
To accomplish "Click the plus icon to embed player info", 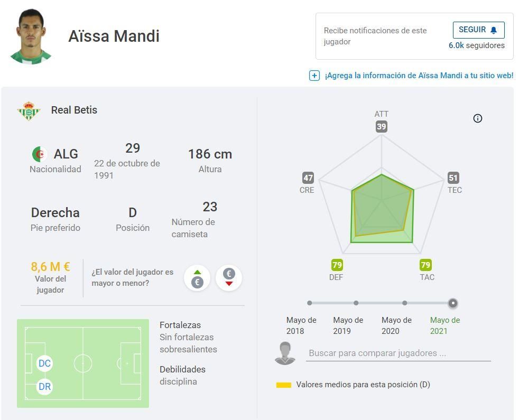I will click(314, 76).
